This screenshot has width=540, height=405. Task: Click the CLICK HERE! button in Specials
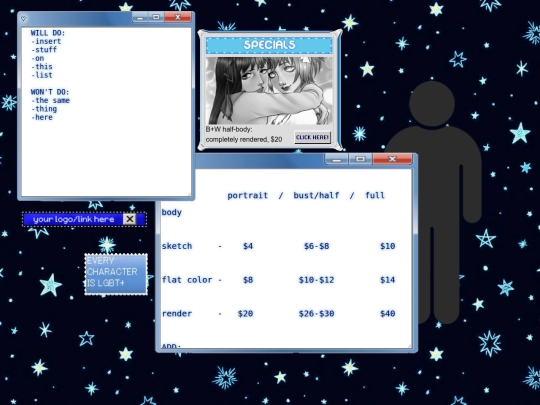click(x=312, y=137)
